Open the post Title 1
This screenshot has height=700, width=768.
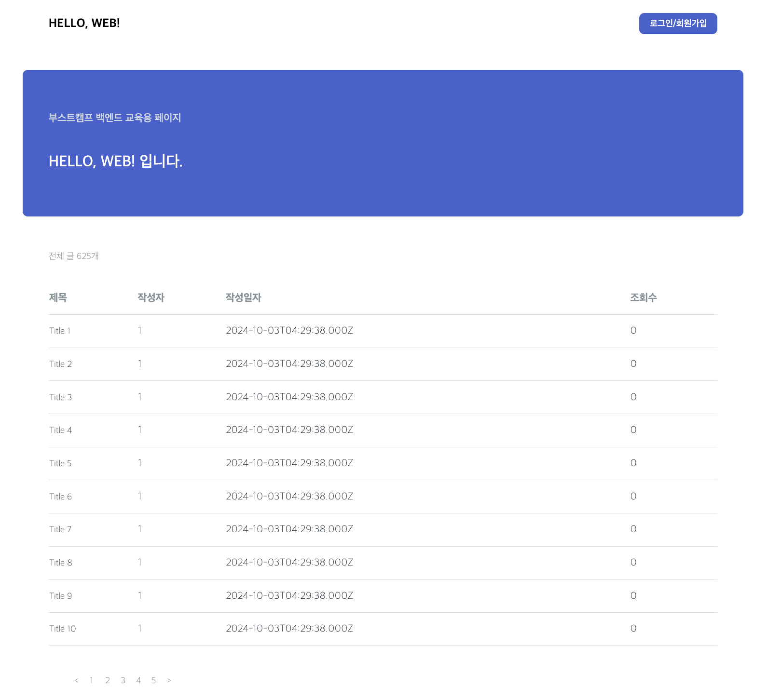(x=60, y=331)
